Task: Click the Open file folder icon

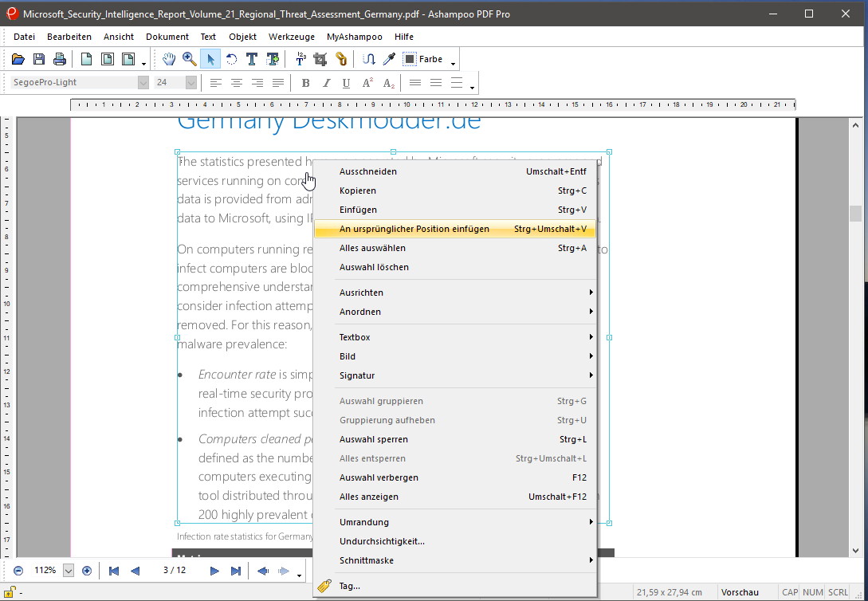Action: coord(18,59)
